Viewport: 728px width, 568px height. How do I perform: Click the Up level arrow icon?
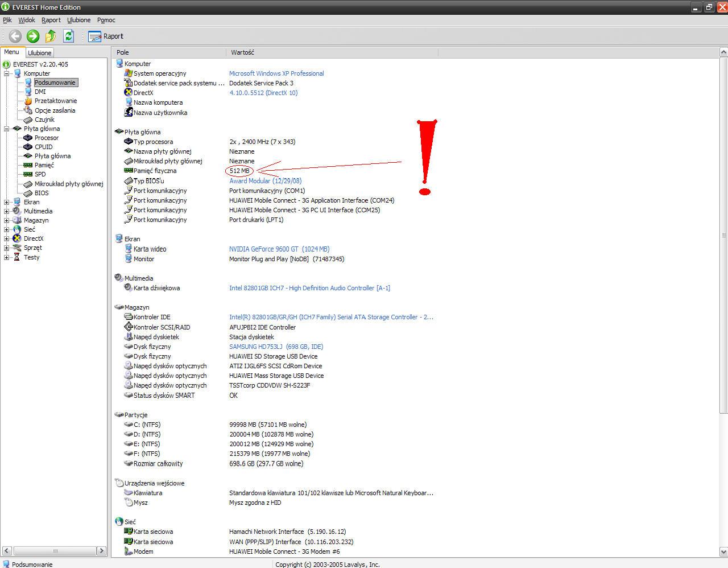51,36
